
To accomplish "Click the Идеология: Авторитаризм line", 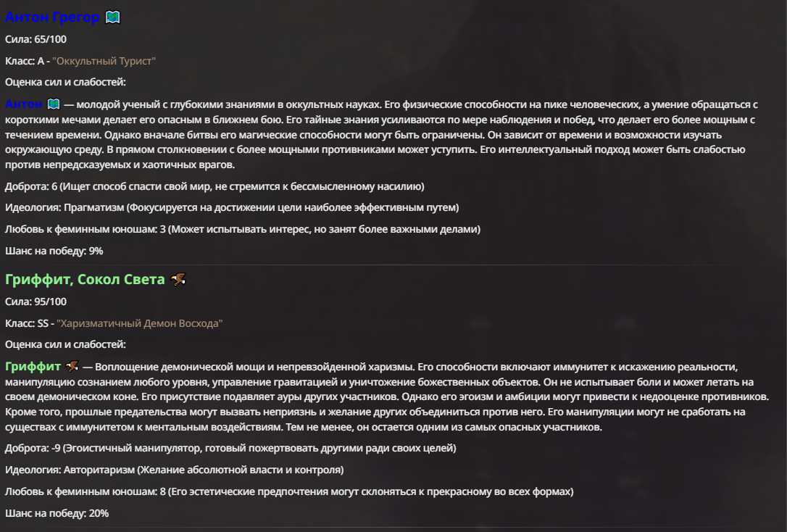I will click(x=175, y=470).
